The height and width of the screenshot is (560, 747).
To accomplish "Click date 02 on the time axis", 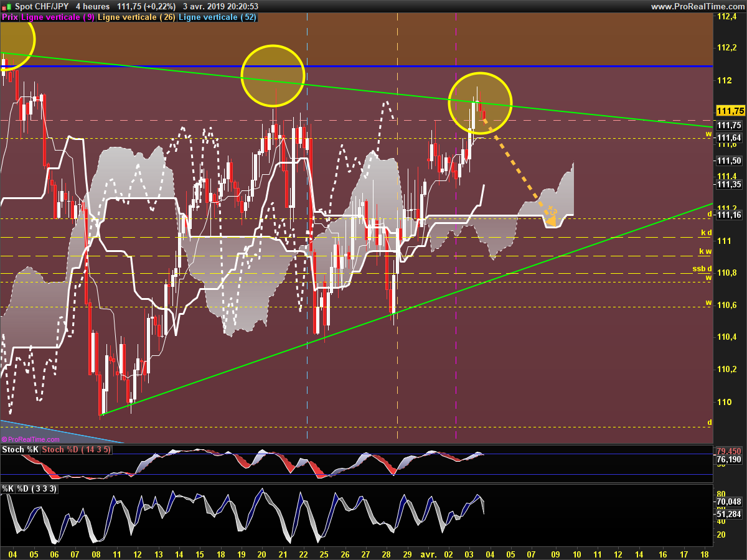I will pos(449,553).
